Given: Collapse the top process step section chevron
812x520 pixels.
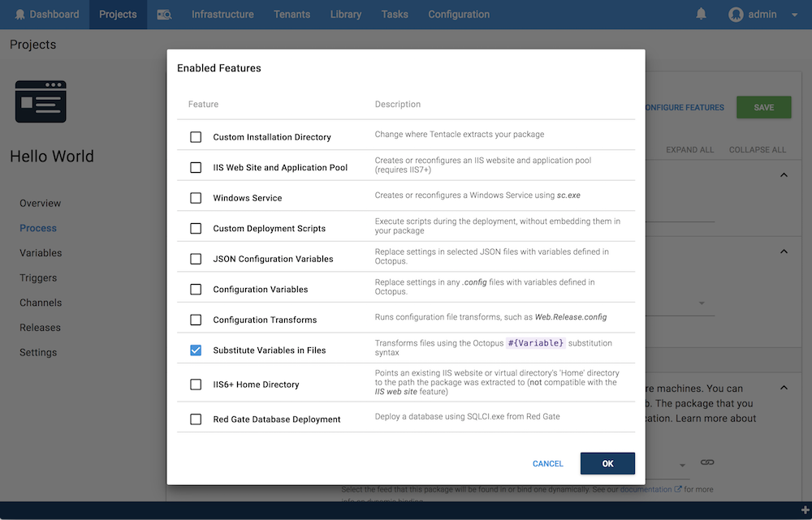Looking at the screenshot, I should tap(784, 174).
